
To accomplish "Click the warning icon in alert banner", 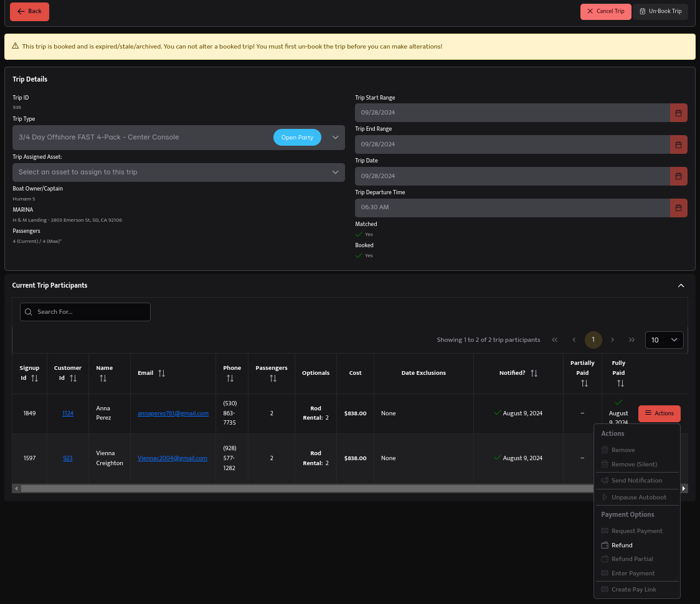I will pyautogui.click(x=15, y=46).
